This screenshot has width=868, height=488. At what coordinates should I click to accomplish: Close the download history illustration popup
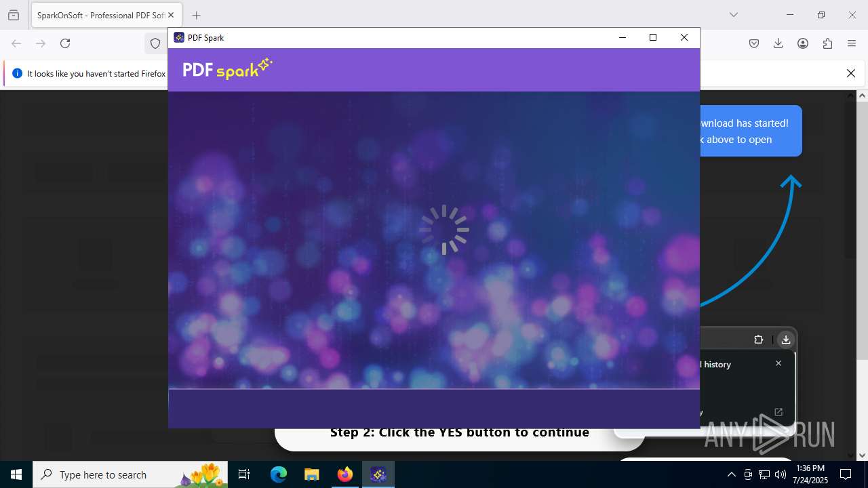click(778, 363)
